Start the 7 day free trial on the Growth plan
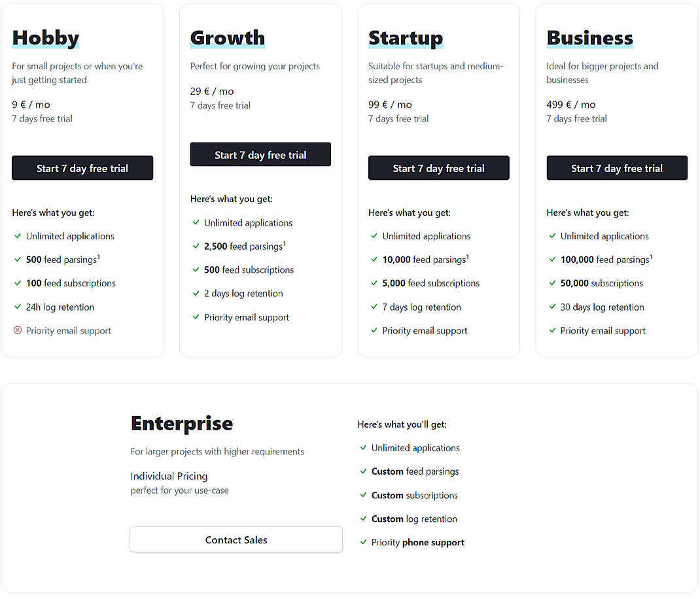Viewport: 700px width, 599px height. [260, 154]
